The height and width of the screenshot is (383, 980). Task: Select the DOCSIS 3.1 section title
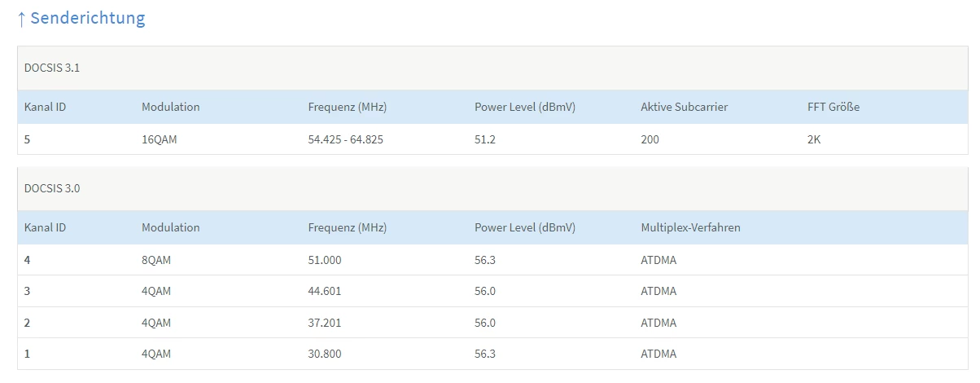click(52, 68)
